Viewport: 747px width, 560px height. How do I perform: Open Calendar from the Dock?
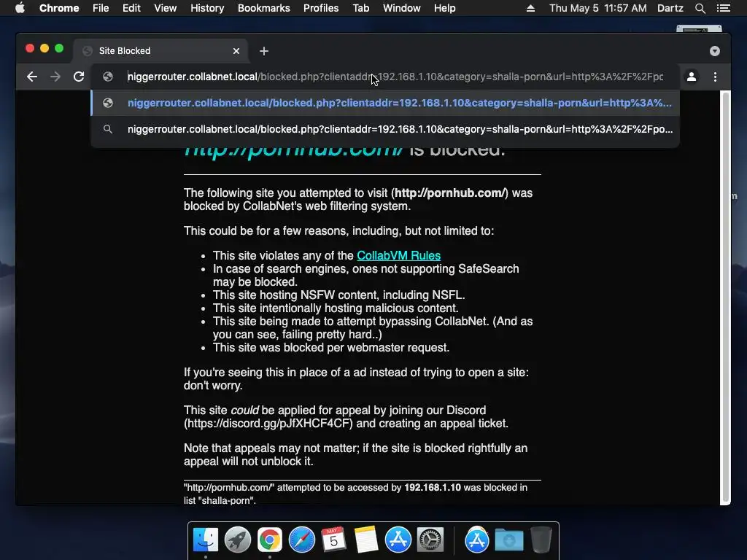[x=333, y=540]
